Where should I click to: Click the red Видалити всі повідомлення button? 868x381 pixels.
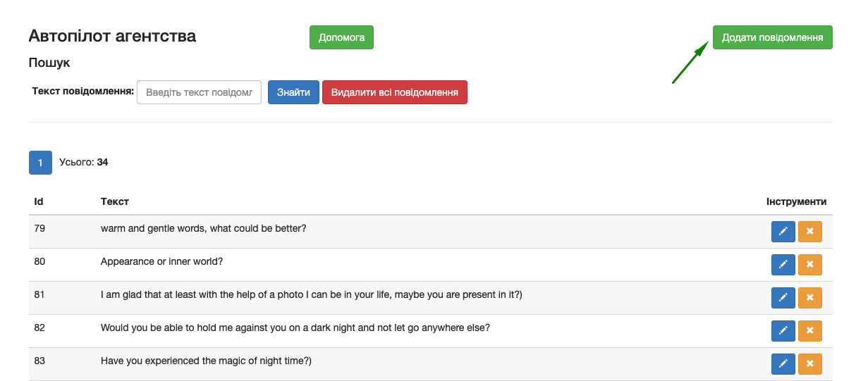tap(394, 92)
